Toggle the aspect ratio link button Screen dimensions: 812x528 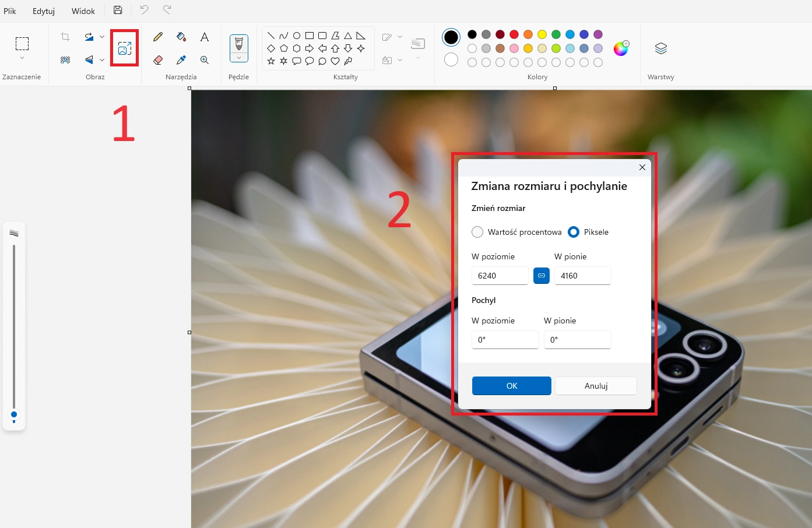pos(542,276)
